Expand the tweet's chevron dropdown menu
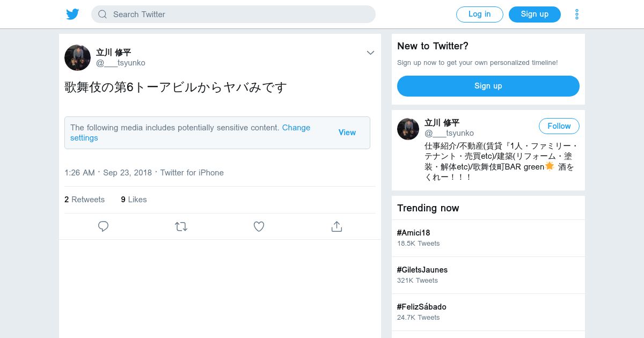The width and height of the screenshot is (644, 338). pyautogui.click(x=370, y=53)
